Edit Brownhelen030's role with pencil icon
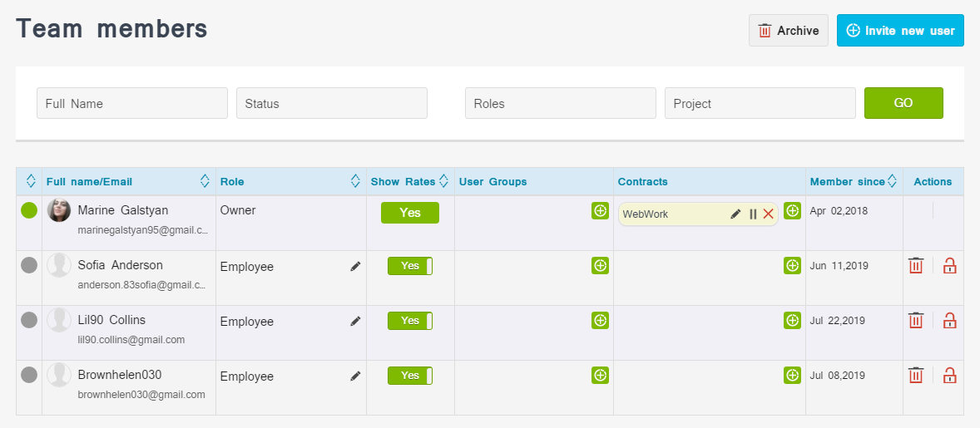Image resolution: width=980 pixels, height=428 pixels. click(x=355, y=376)
